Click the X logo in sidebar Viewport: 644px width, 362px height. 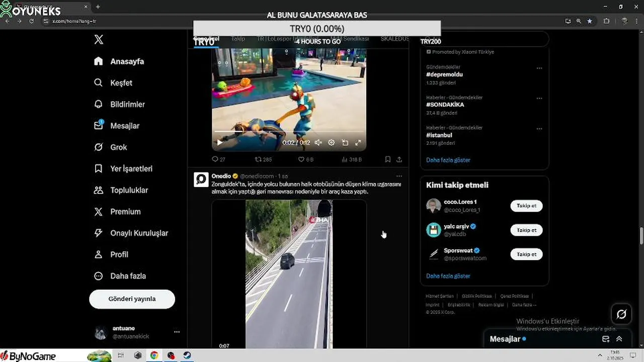(x=99, y=40)
